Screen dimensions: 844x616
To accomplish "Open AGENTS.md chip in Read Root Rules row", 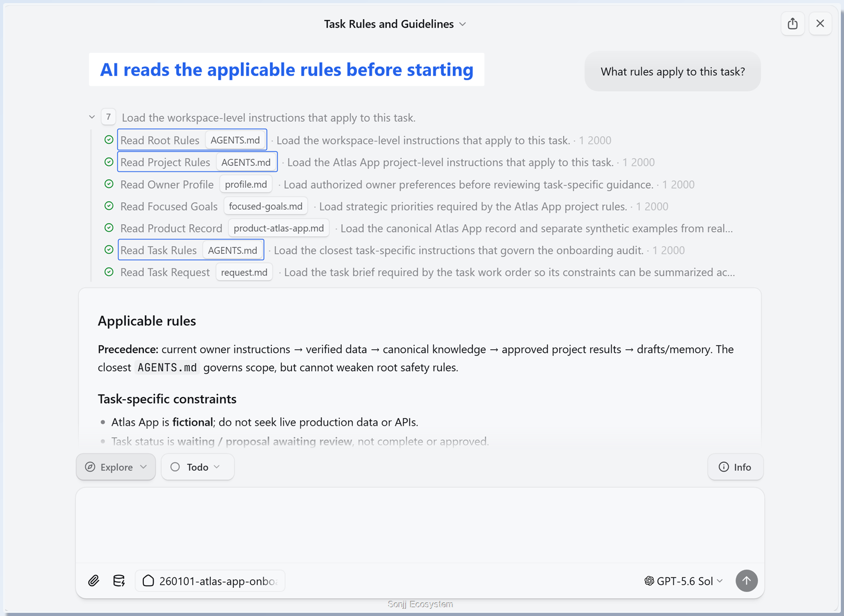I will [x=235, y=140].
